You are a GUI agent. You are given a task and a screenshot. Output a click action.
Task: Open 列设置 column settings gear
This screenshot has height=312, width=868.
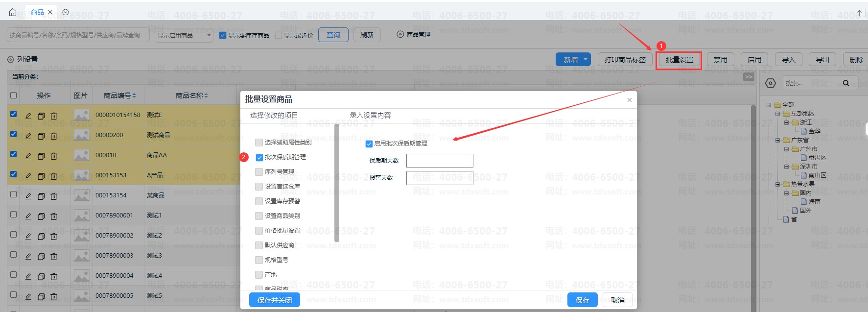click(10, 59)
